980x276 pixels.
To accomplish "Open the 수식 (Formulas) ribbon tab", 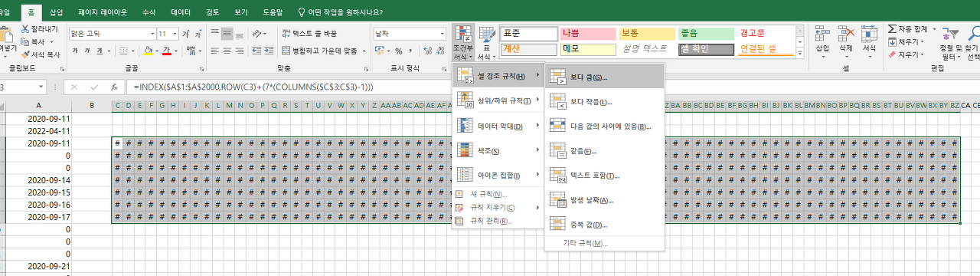I will (149, 12).
